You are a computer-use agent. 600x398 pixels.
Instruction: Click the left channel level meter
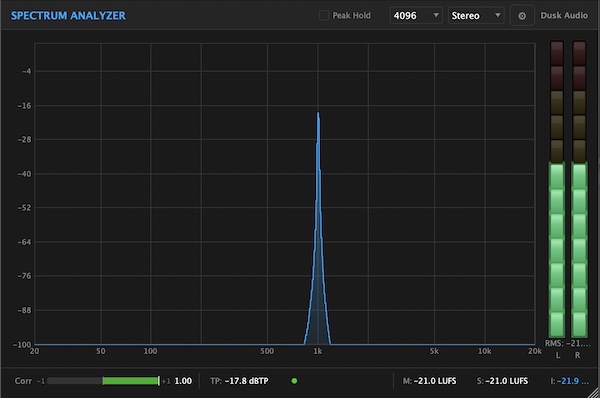click(x=557, y=189)
